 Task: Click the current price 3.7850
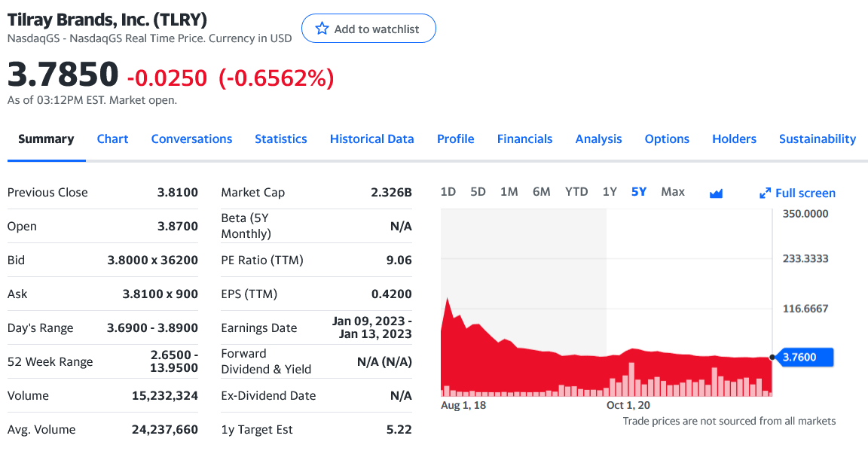pyautogui.click(x=63, y=74)
